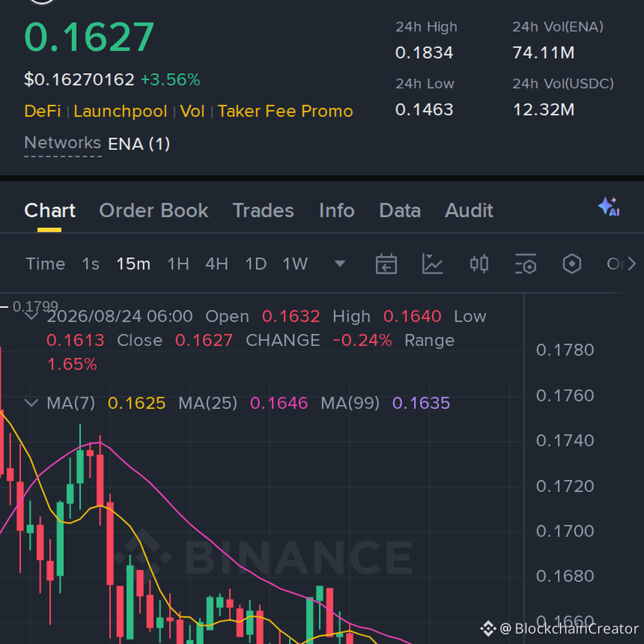Tap the 24h High value 0.1834

tap(424, 52)
